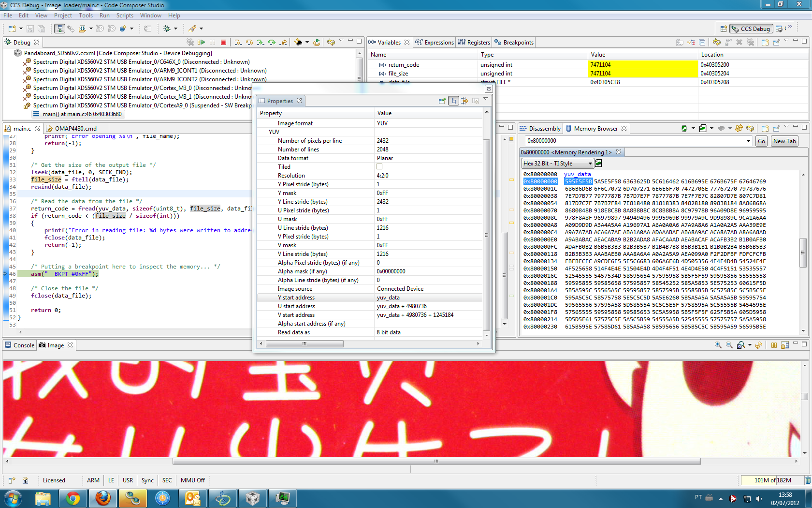Pin the Memory Browser view
This screenshot has height=508, width=812.
[776, 128]
